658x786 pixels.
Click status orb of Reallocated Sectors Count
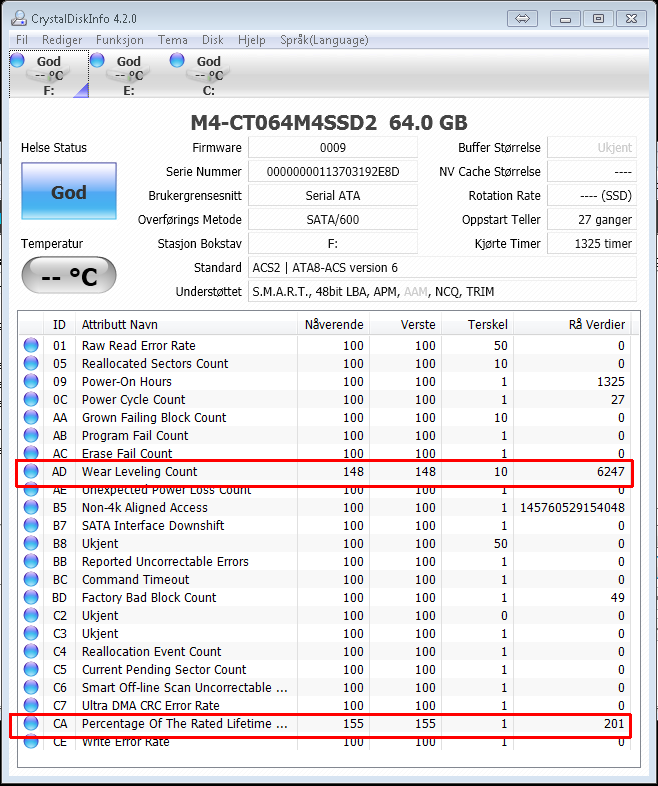click(31, 363)
